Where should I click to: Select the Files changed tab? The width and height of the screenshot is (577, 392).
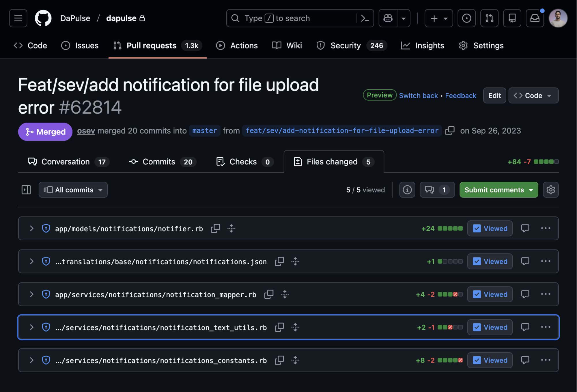pyautogui.click(x=334, y=162)
